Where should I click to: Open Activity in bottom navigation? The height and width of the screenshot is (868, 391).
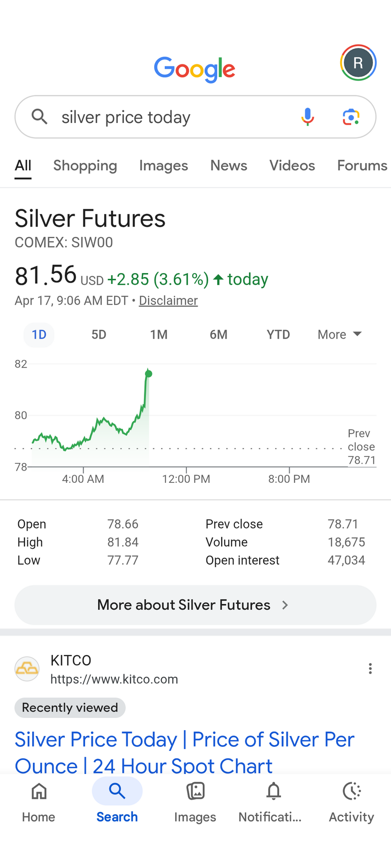352,802
